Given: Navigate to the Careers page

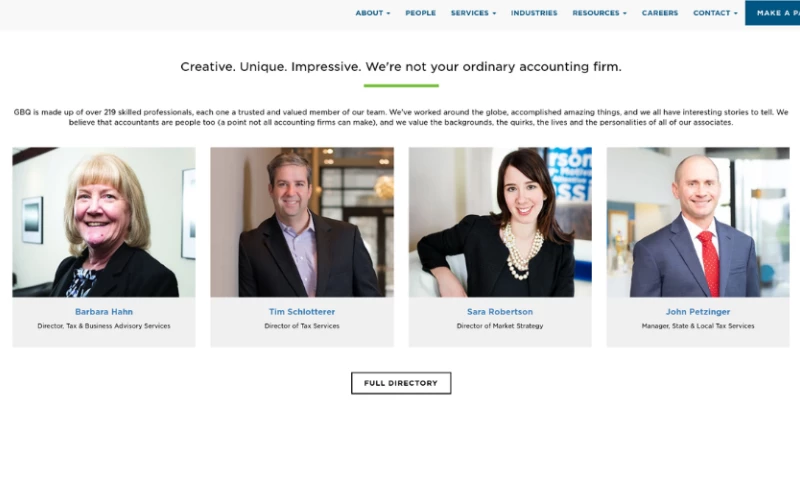Looking at the screenshot, I should point(660,13).
